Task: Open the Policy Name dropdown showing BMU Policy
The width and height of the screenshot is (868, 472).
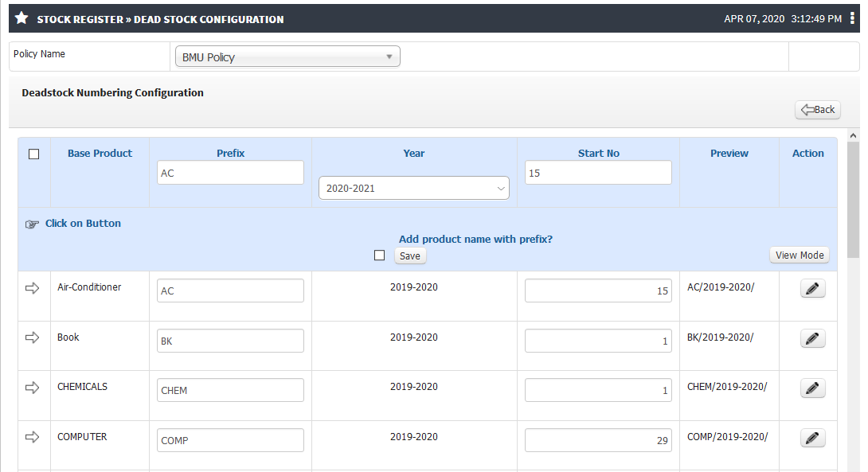Action: click(x=287, y=57)
